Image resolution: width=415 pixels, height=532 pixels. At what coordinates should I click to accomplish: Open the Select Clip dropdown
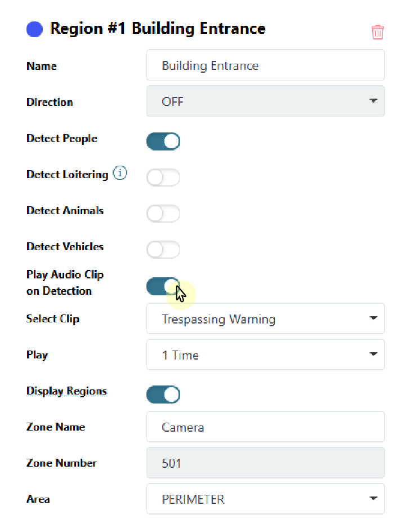point(265,318)
